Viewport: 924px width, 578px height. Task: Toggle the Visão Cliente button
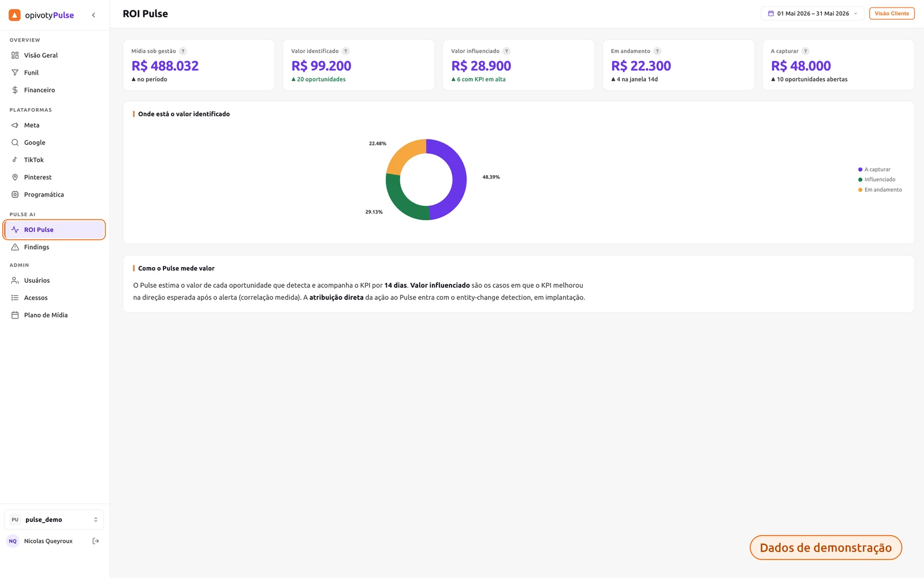[892, 14]
